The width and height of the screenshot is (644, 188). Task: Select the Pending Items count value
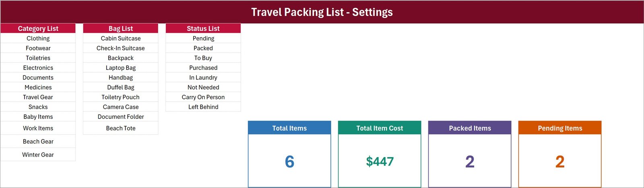[x=560, y=161]
